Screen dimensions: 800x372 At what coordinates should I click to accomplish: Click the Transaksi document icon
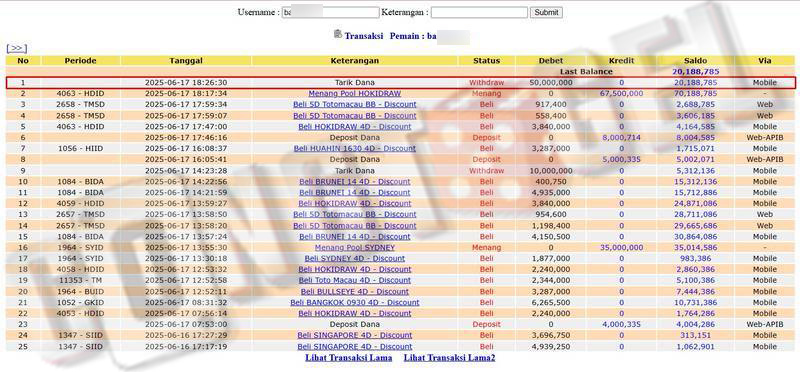tap(337, 34)
